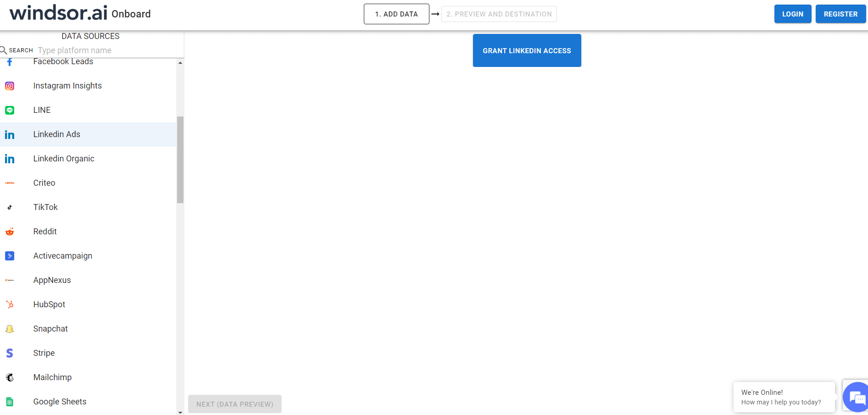The image size is (868, 415).
Task: Click the Linkedin Ads logo icon
Action: point(10,134)
